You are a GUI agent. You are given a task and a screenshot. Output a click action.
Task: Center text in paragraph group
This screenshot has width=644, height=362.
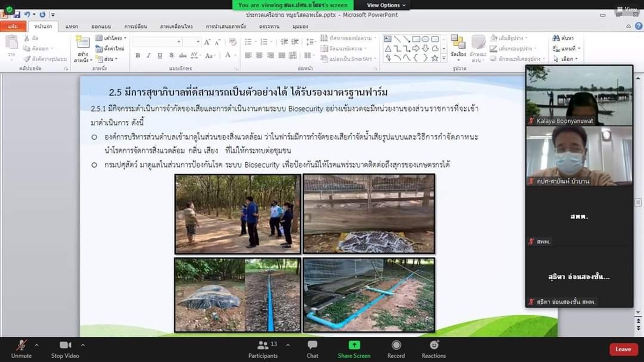coord(260,55)
